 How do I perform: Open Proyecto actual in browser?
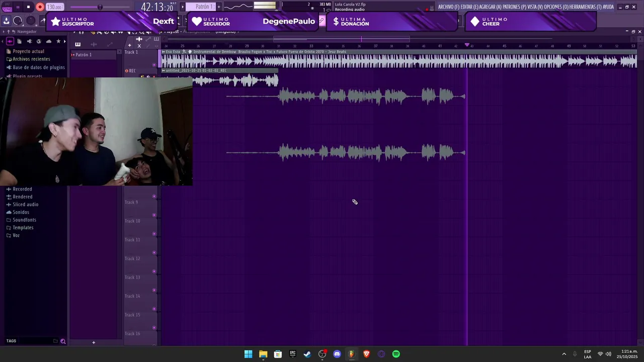click(x=28, y=51)
